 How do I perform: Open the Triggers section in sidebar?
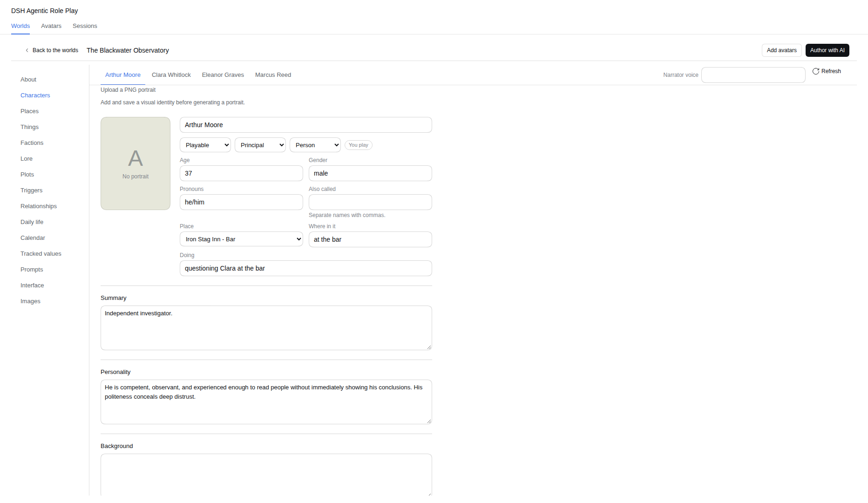[31, 190]
